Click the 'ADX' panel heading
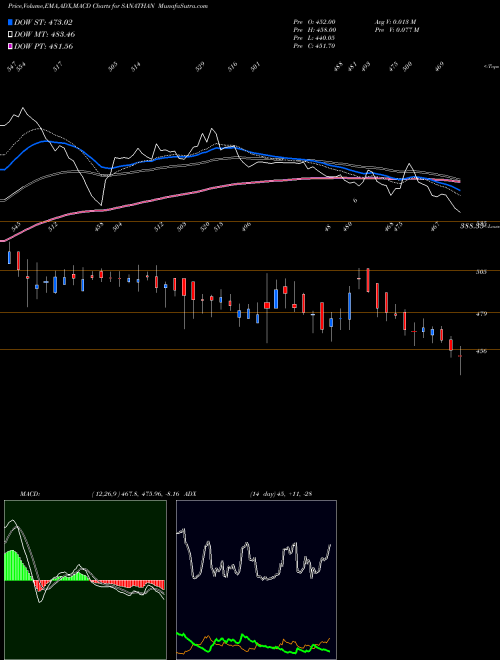The image size is (500, 660). (190, 494)
